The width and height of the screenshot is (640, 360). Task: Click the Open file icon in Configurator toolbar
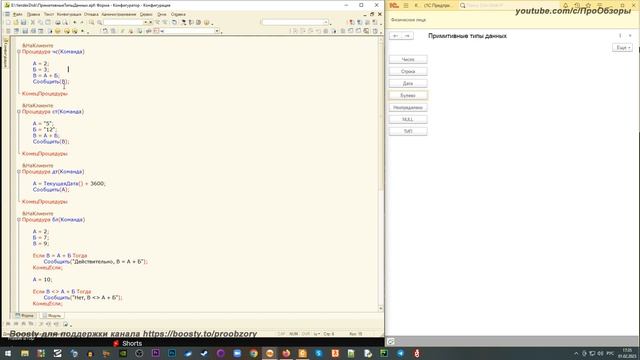tap(16, 22)
